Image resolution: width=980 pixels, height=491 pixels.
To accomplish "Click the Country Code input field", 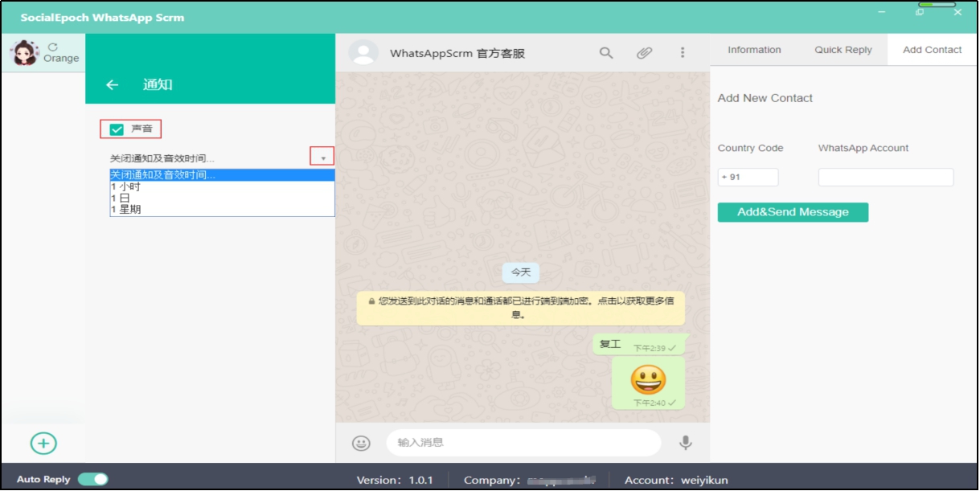I will coord(748,177).
